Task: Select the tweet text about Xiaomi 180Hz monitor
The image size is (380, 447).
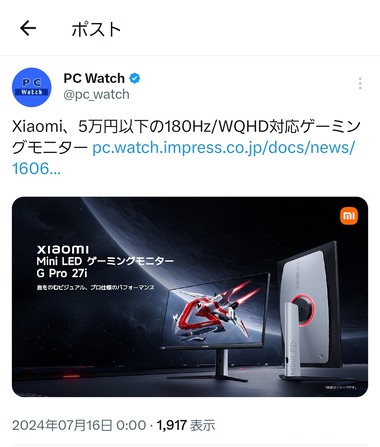Action: [187, 137]
